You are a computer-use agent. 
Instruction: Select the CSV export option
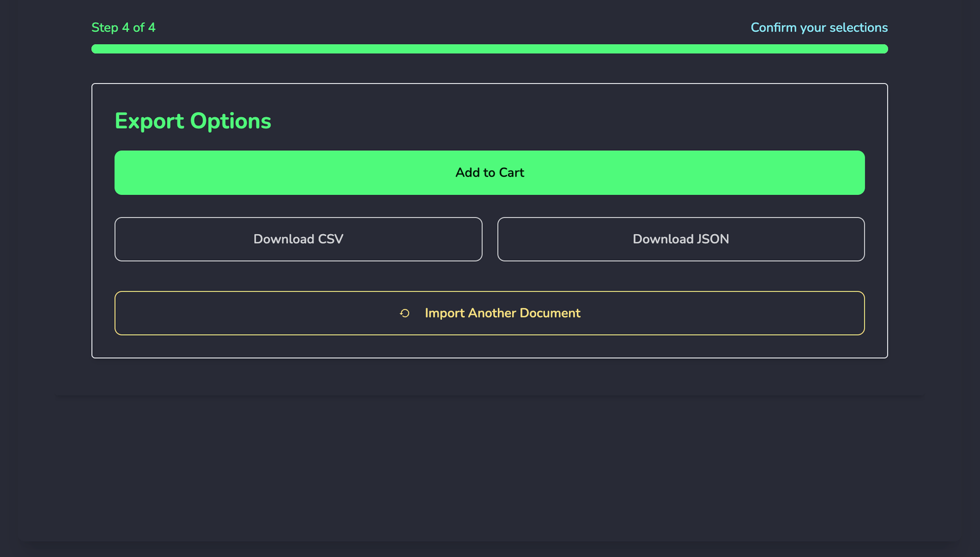[298, 239]
